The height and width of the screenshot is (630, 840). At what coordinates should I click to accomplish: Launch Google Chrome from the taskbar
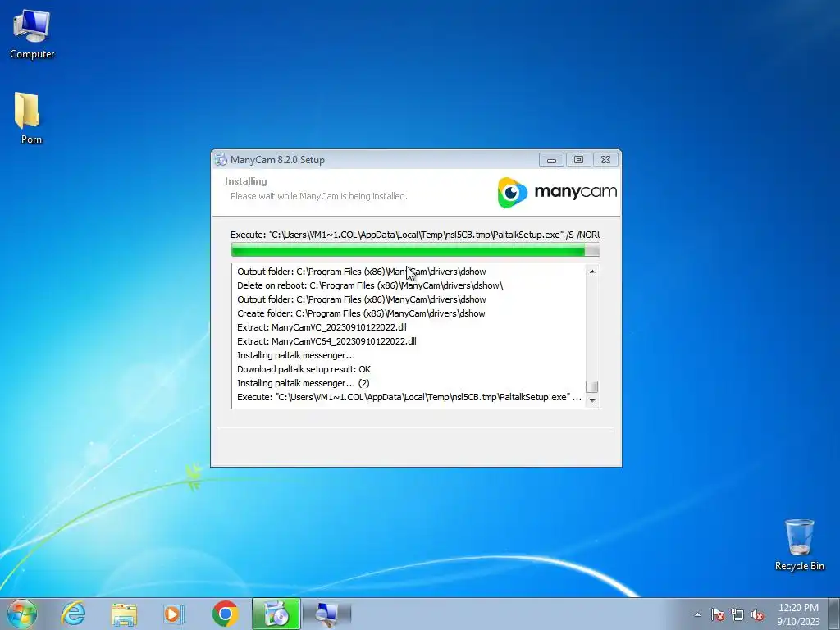pos(225,614)
